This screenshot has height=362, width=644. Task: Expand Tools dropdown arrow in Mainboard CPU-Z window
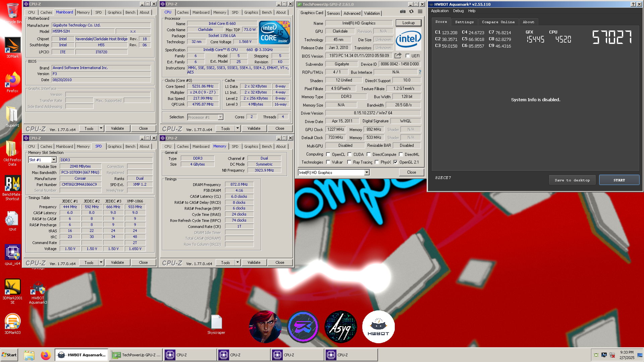[101, 128]
